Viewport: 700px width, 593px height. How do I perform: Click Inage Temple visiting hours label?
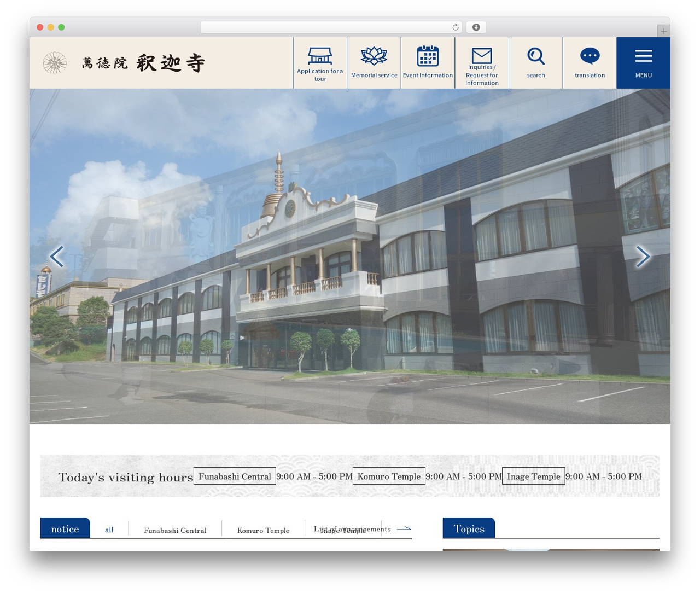(x=533, y=476)
